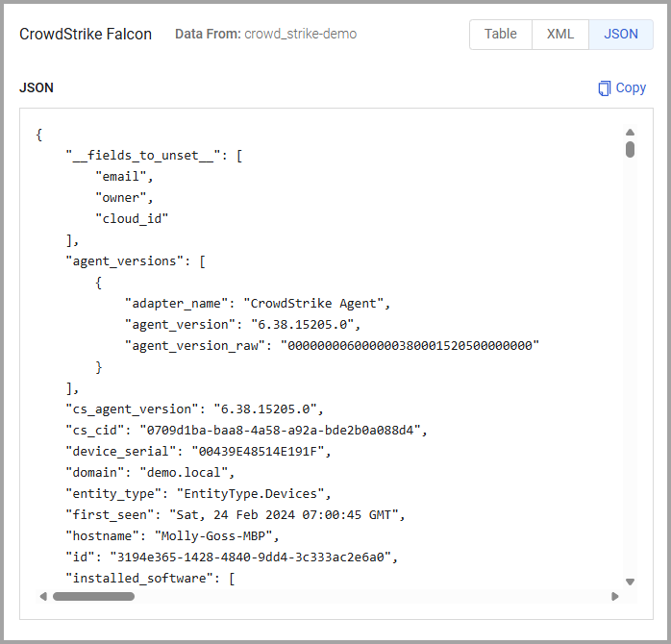Viewport: 671px width, 644px height.
Task: Click the "agent_versions" key
Action: point(125,261)
